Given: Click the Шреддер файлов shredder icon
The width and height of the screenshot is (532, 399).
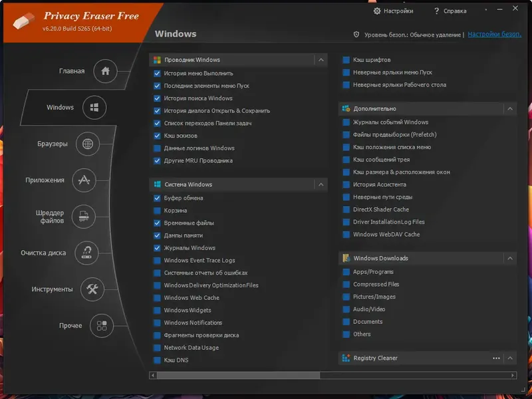Looking at the screenshot, I should 84,216.
